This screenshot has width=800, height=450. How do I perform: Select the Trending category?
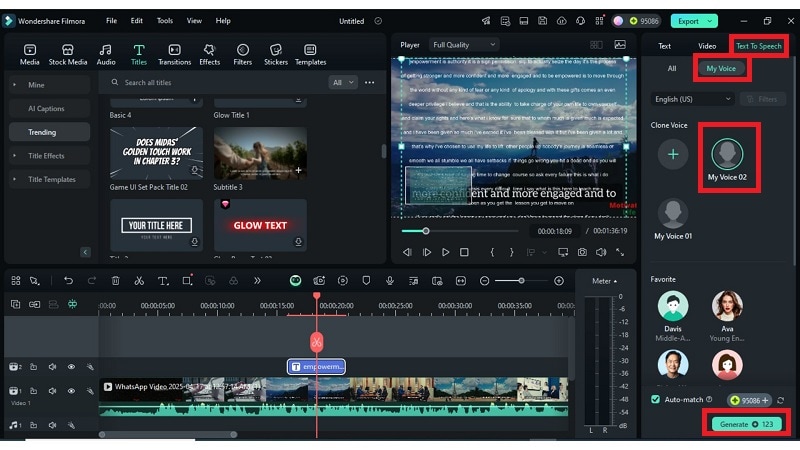pyautogui.click(x=49, y=132)
